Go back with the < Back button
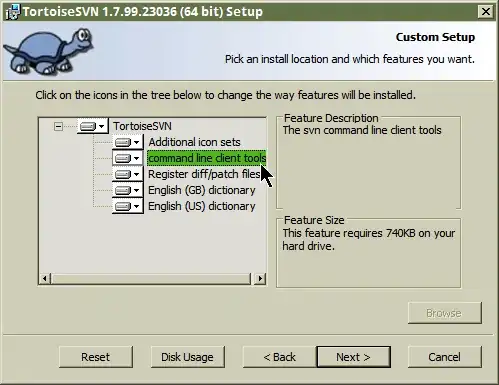This screenshot has height=385, width=499. 279,357
